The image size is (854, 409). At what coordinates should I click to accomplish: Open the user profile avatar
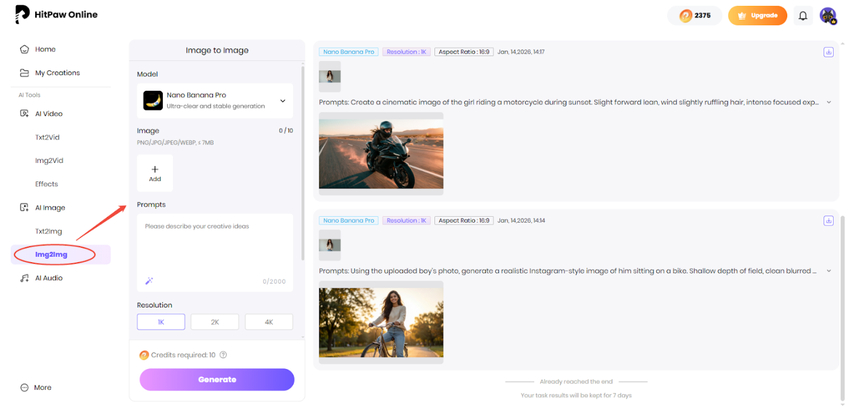828,16
